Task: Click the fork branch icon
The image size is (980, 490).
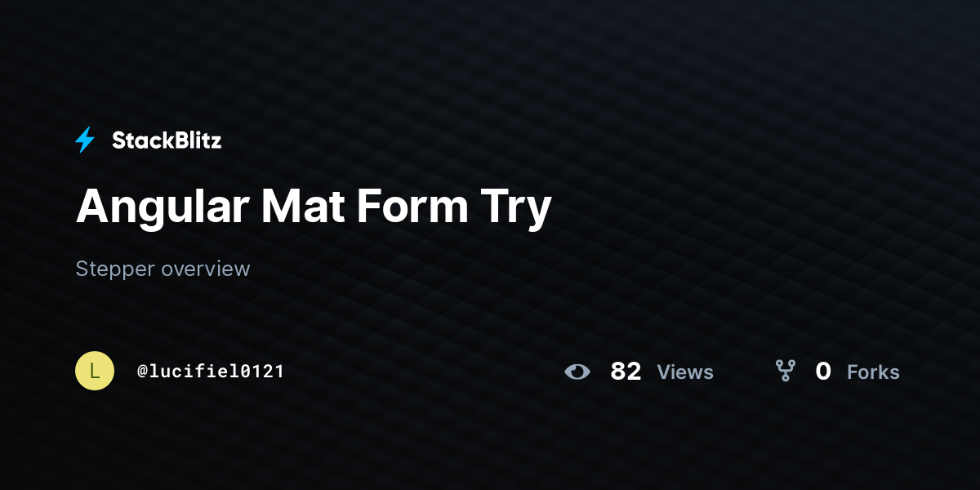Action: tap(785, 372)
